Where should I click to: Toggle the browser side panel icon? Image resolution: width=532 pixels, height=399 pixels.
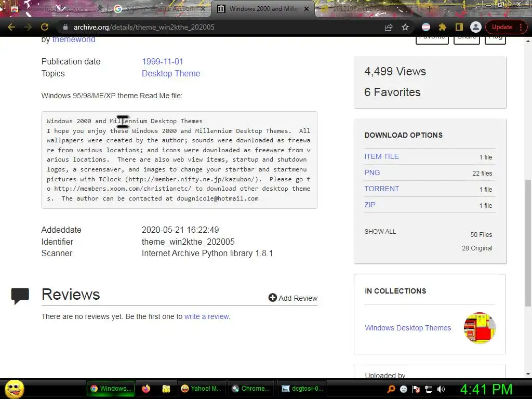pyautogui.click(x=459, y=27)
